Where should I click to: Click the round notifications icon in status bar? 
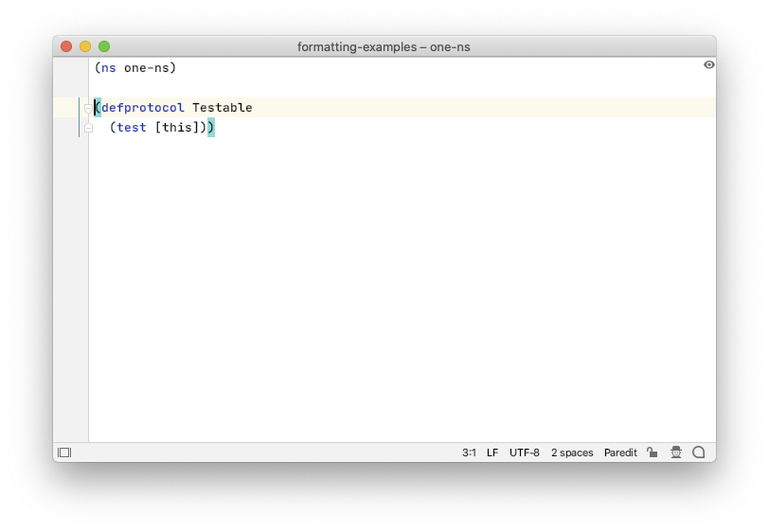coord(698,452)
